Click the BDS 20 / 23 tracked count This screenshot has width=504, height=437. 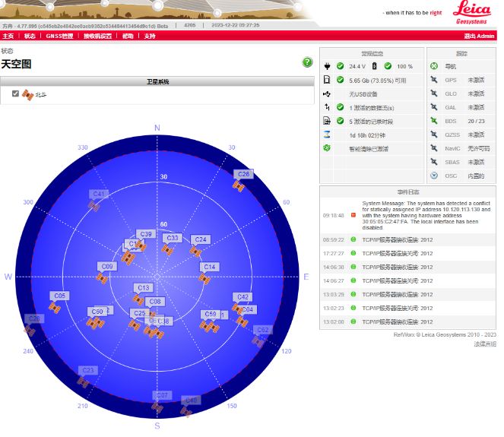[476, 121]
